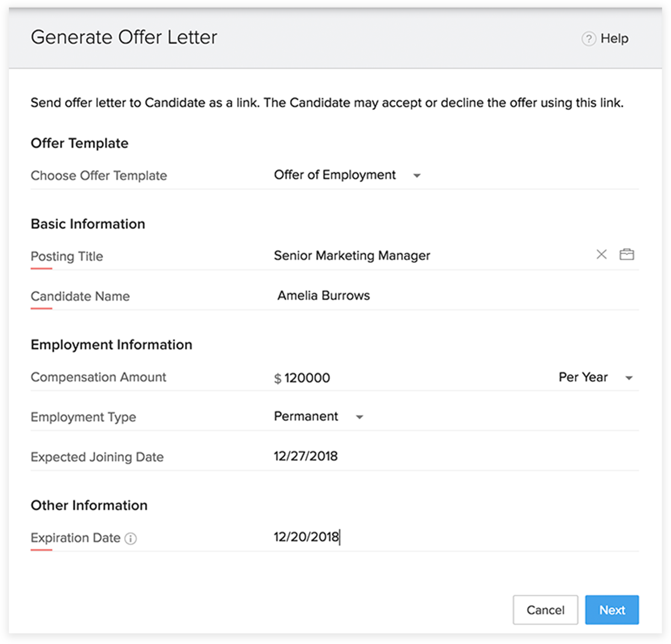Image resolution: width=671 pixels, height=644 pixels.
Task: Click the question mark help icon
Action: click(x=589, y=38)
